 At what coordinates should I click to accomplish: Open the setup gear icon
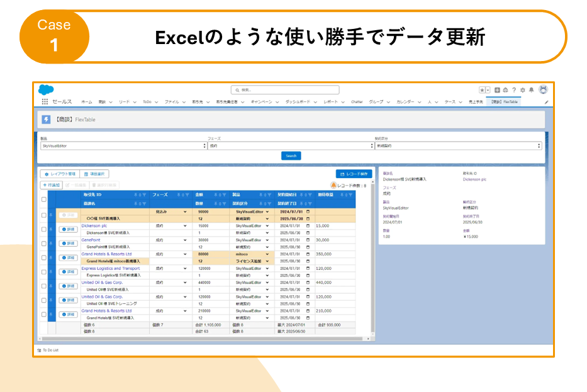[x=523, y=90]
